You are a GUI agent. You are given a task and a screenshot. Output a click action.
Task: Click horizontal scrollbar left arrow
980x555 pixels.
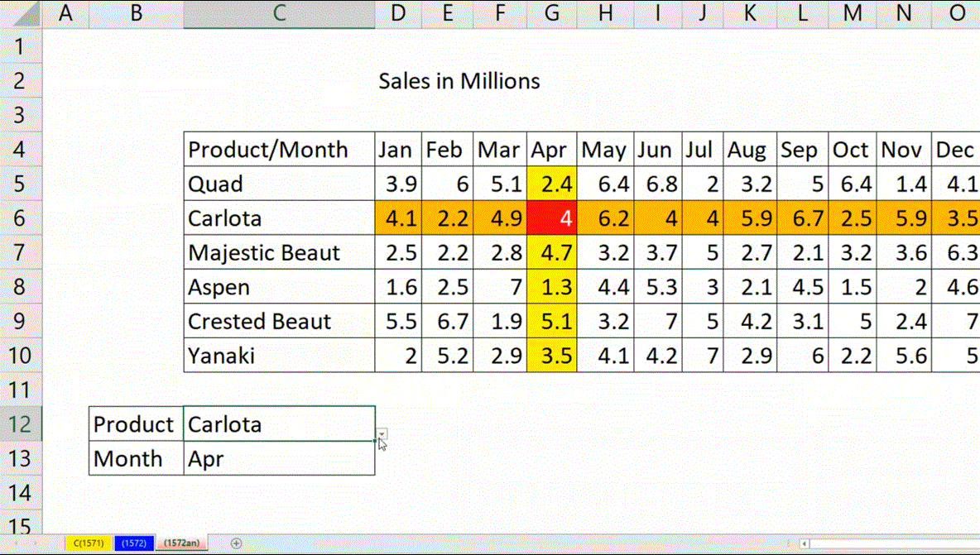point(805,543)
